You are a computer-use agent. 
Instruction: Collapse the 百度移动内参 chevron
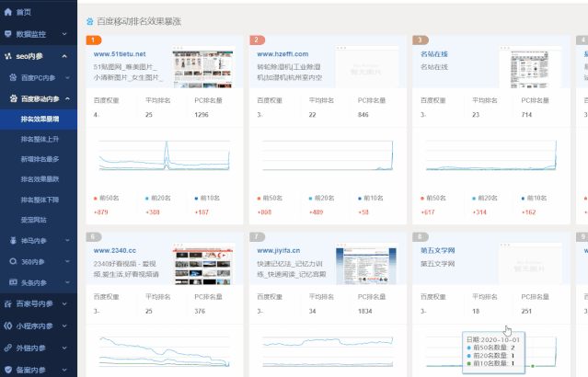tap(67, 98)
